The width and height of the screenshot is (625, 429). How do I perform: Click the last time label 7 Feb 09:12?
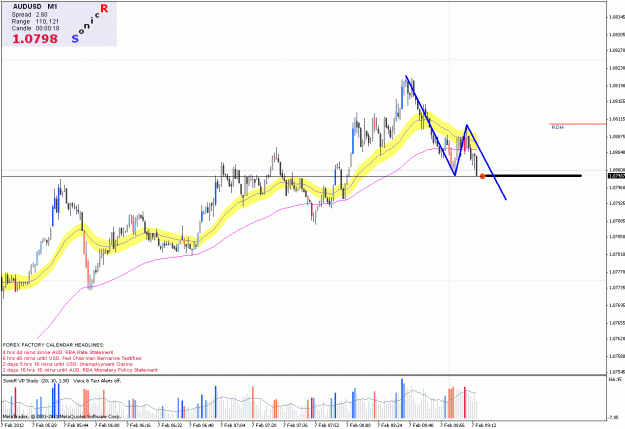485,425
